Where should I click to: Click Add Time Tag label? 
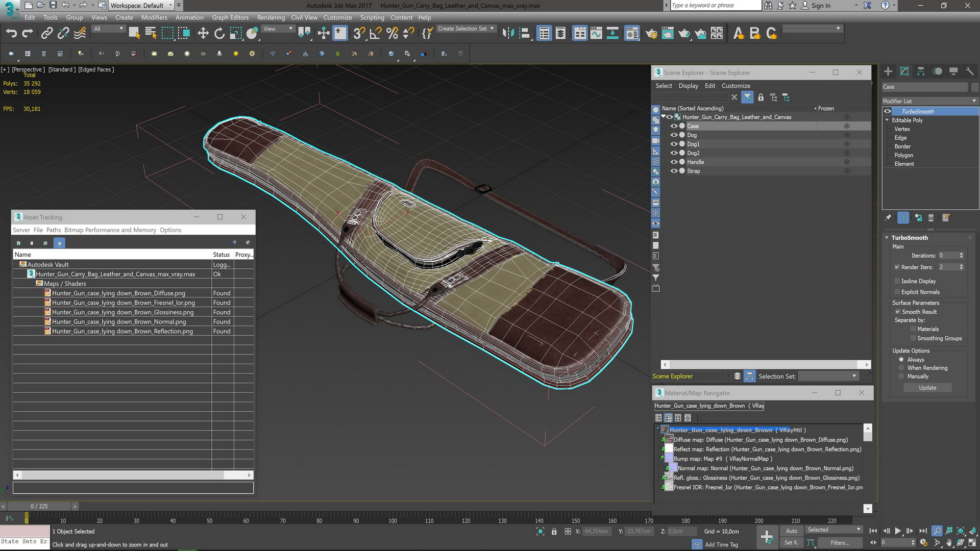pos(721,545)
